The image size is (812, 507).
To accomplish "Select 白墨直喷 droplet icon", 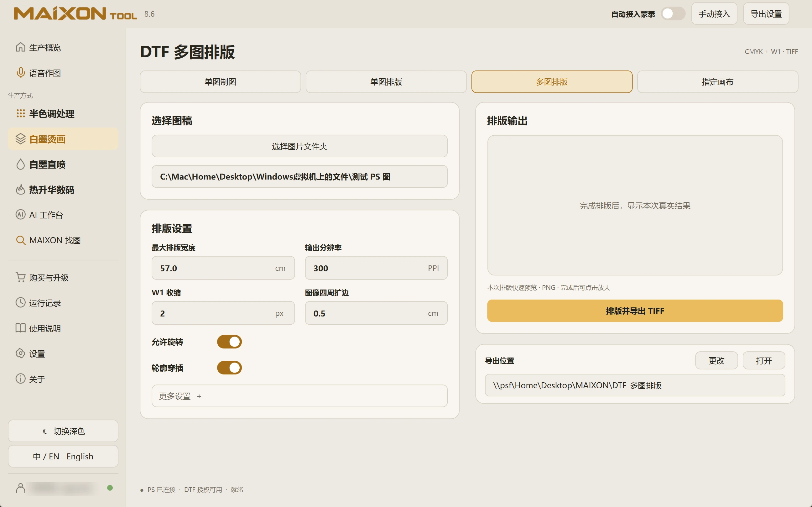I will [20, 164].
